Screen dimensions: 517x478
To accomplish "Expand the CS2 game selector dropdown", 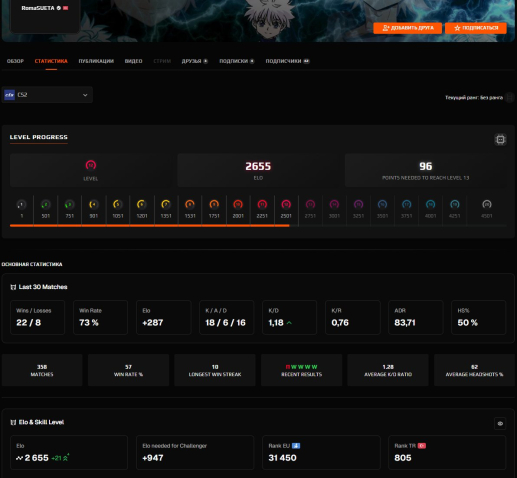I will click(x=47, y=95).
